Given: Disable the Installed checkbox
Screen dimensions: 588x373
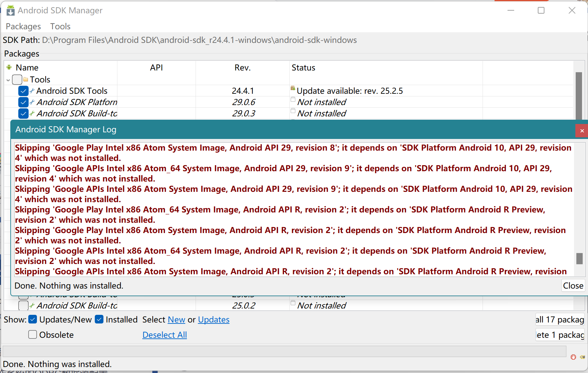Looking at the screenshot, I should click(x=99, y=319).
